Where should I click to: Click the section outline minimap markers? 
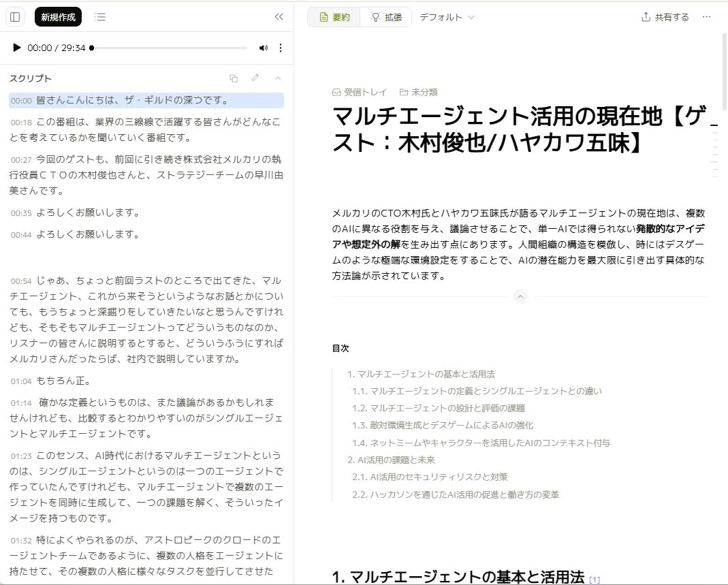click(714, 151)
